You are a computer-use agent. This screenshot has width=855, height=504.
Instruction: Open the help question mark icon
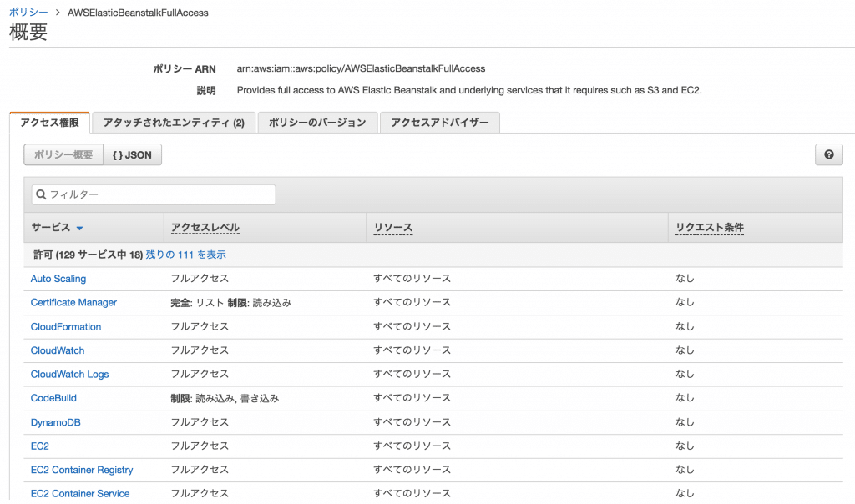tap(828, 154)
